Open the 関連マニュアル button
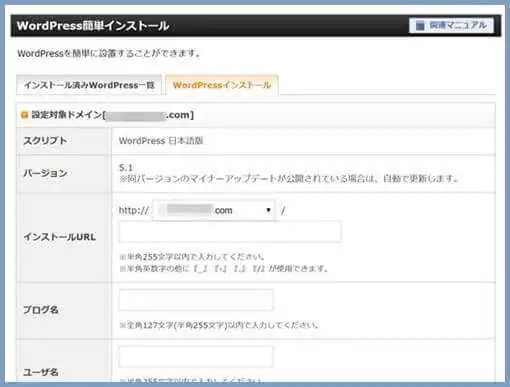Screen dimensions: 510x387 click(451, 25)
